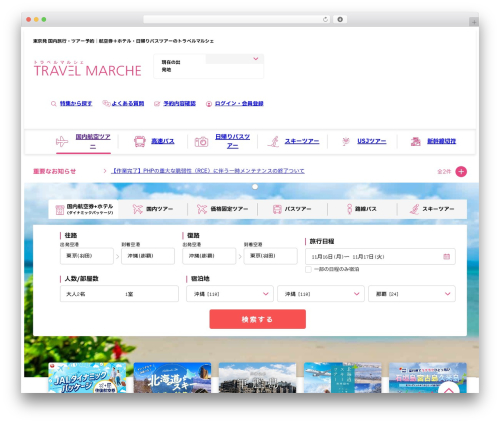Select the 高速バス navigation item

[163, 141]
